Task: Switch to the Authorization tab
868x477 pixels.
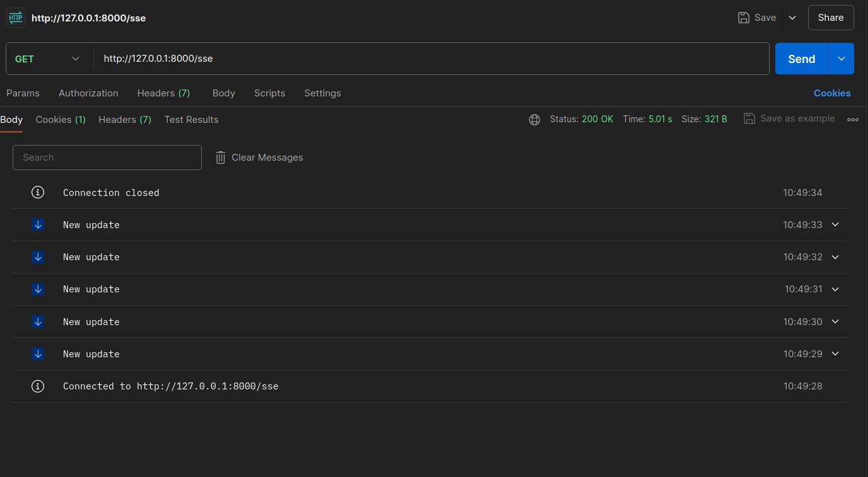Action: [88, 93]
